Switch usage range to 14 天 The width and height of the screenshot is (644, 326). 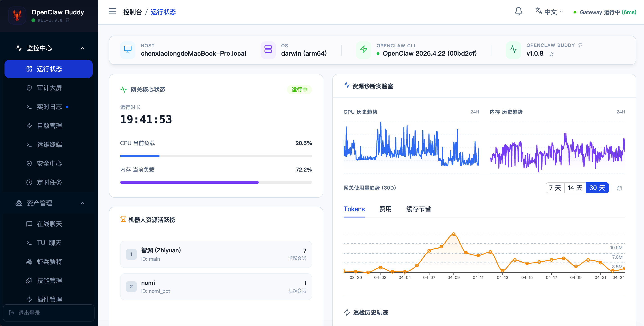(x=575, y=188)
